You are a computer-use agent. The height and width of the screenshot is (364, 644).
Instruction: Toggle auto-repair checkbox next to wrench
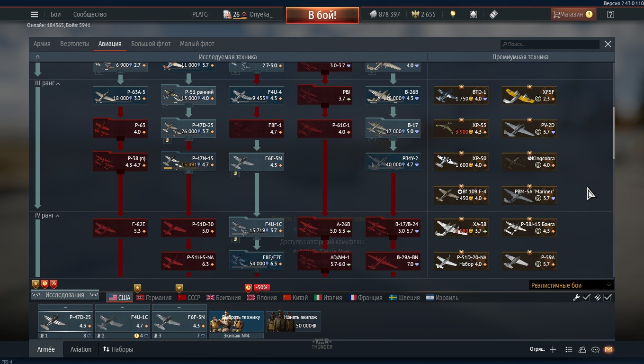pyautogui.click(x=586, y=298)
